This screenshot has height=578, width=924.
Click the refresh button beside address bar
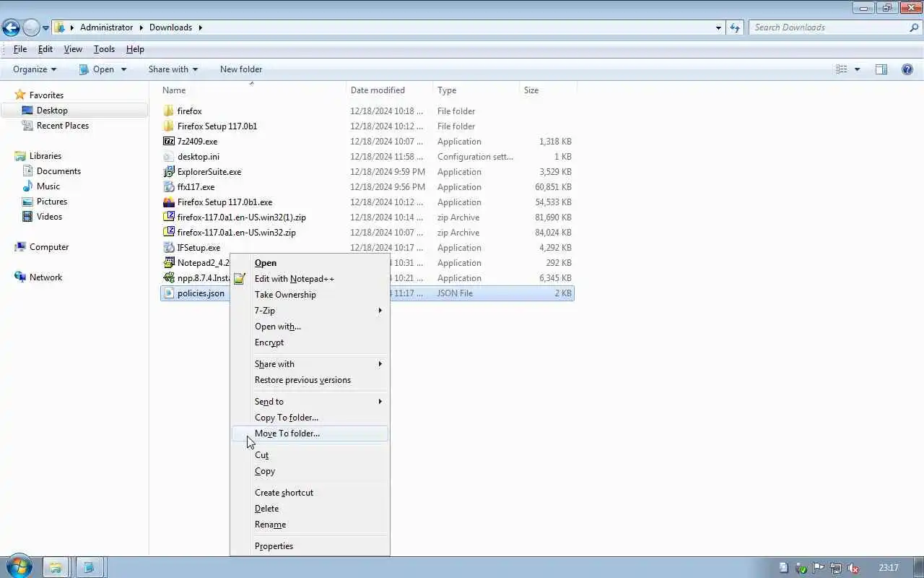[x=735, y=27]
